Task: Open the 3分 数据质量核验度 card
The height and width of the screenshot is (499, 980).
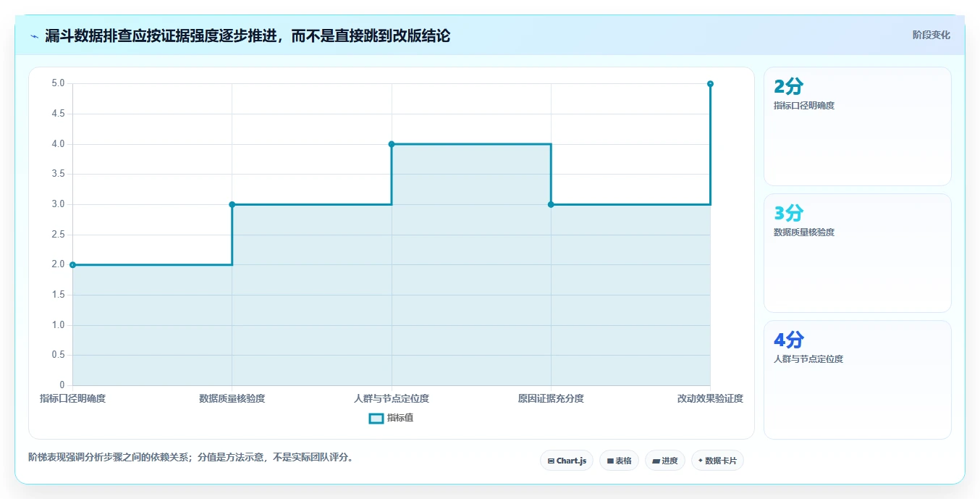Action: (x=857, y=253)
